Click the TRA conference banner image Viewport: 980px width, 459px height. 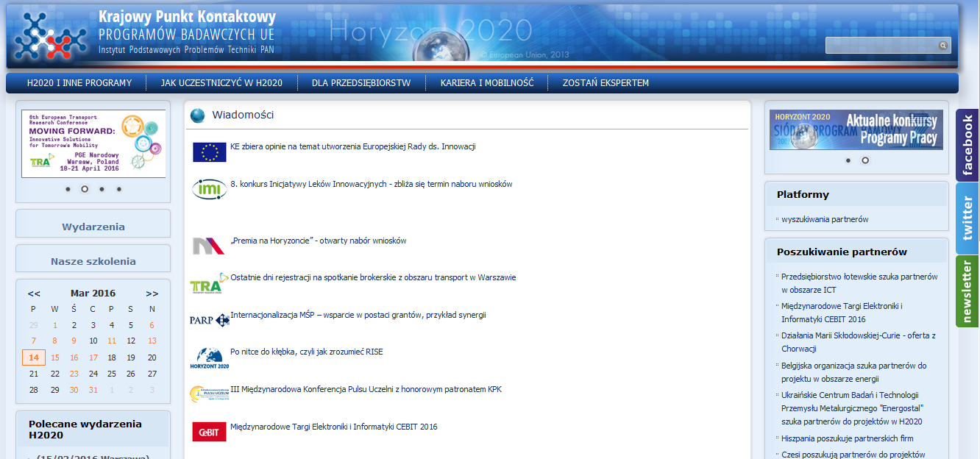(93, 143)
